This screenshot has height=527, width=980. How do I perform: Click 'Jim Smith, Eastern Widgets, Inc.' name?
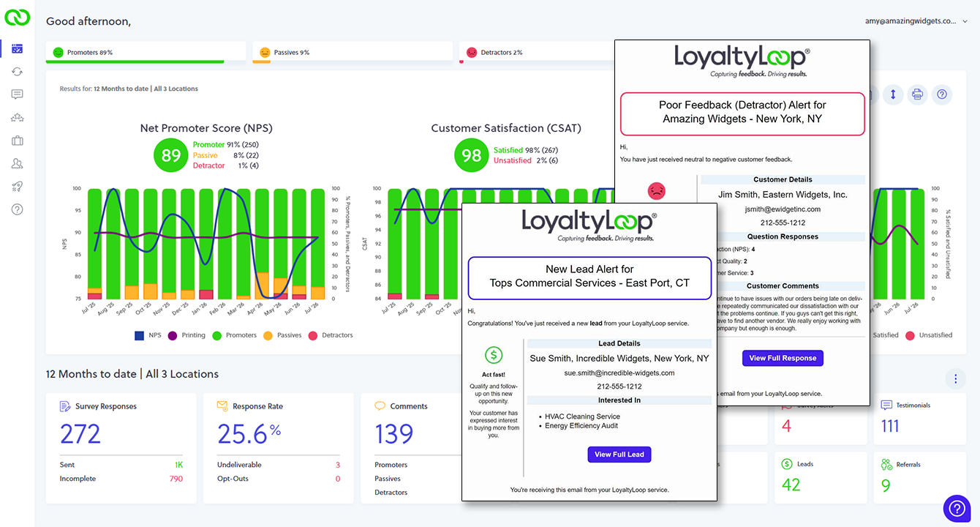tap(783, 195)
